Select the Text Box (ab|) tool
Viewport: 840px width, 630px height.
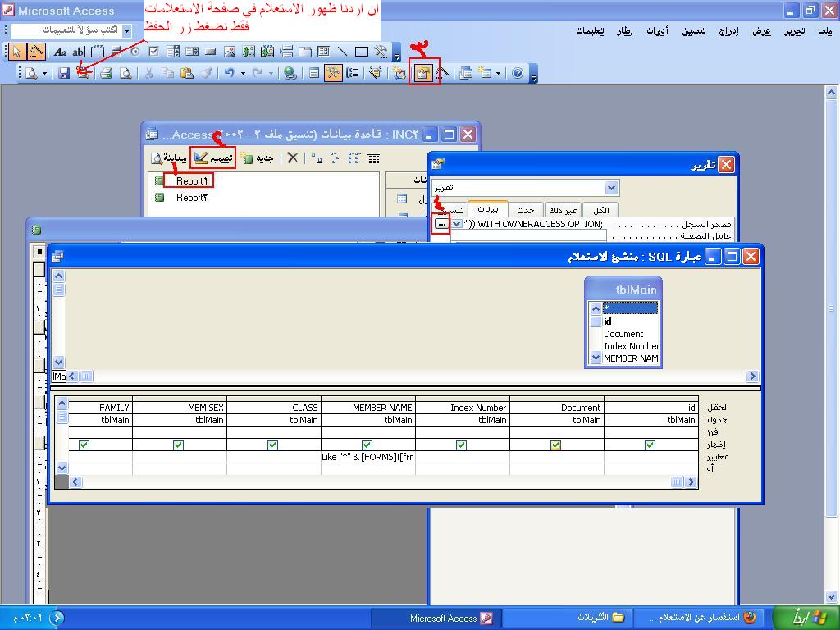coord(79,52)
